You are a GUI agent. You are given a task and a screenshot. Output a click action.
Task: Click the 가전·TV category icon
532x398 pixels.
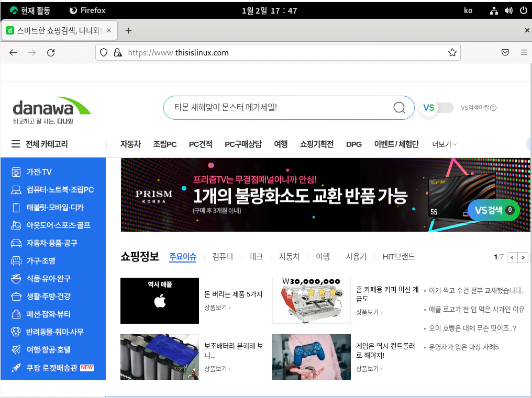pos(16,172)
